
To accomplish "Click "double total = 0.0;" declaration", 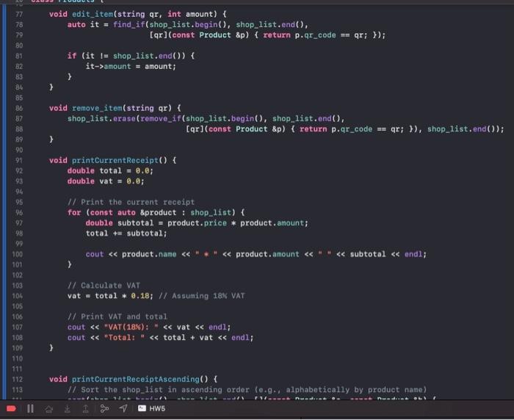I will pos(110,171).
